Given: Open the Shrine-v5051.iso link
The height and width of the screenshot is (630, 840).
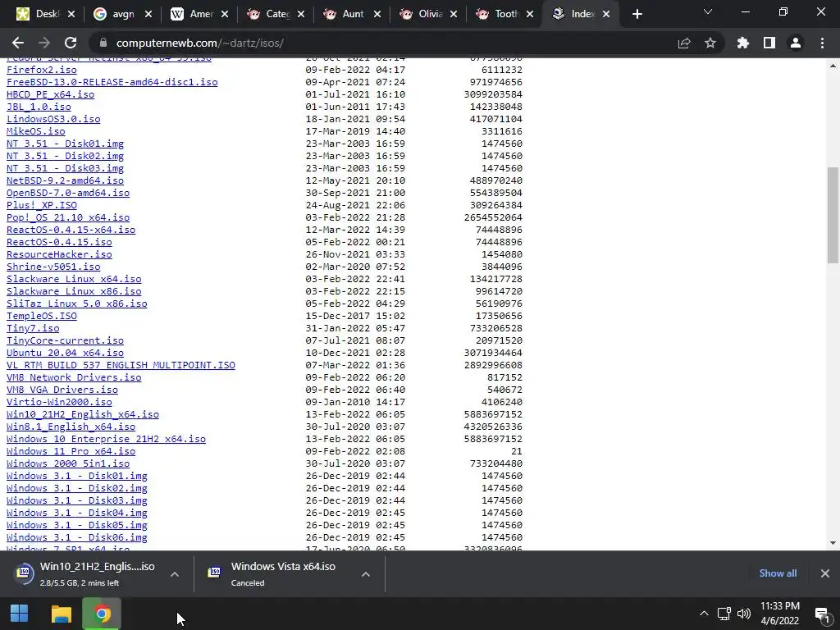Looking at the screenshot, I should 53,267.
